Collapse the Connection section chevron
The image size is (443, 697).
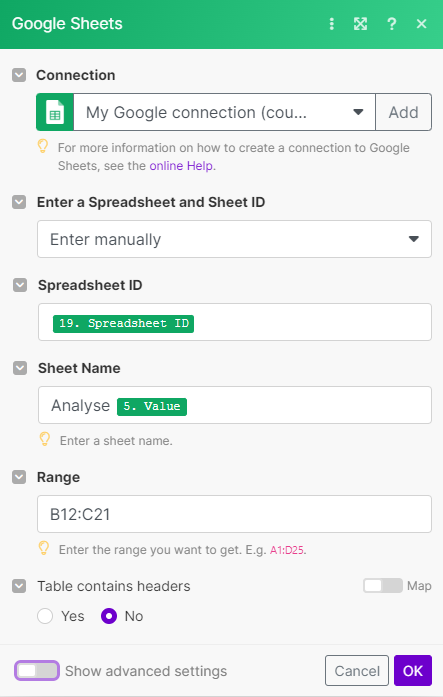(19, 75)
